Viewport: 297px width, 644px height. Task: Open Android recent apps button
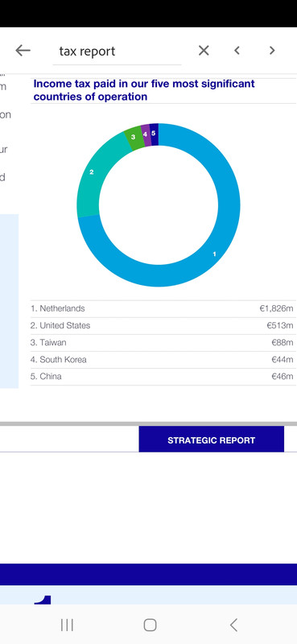(67, 625)
